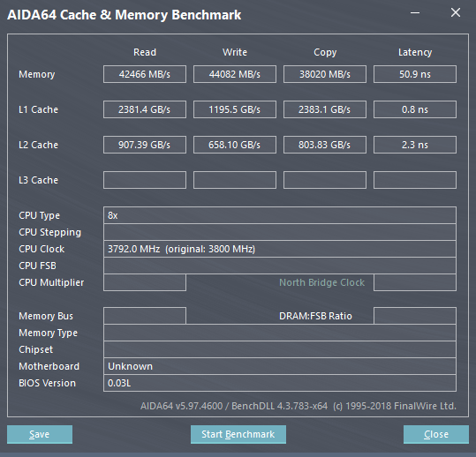Click the X icon in title bar

(x=456, y=12)
